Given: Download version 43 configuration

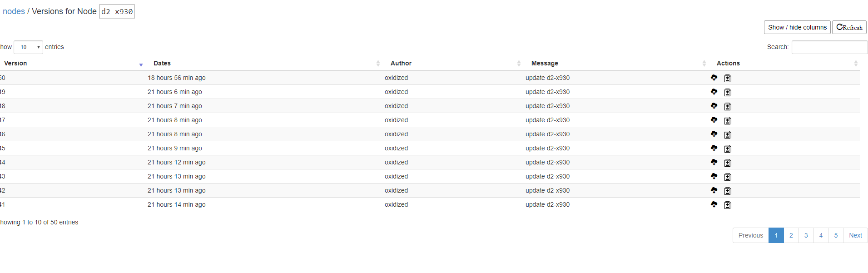Looking at the screenshot, I should [x=714, y=177].
